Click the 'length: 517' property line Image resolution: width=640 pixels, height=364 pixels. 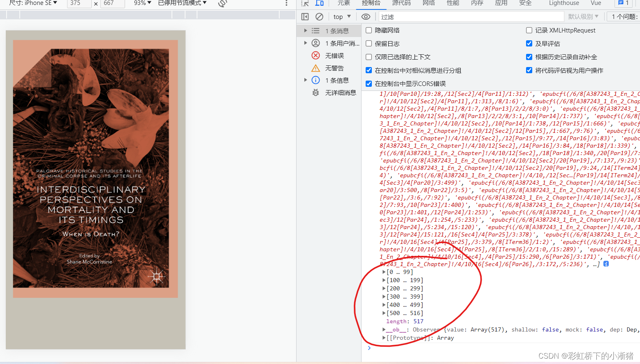[x=405, y=321]
